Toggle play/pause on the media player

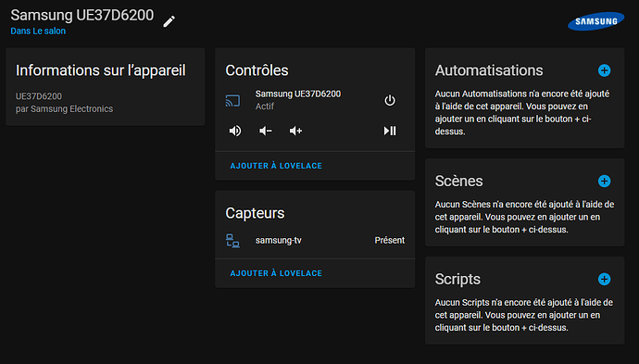click(390, 131)
